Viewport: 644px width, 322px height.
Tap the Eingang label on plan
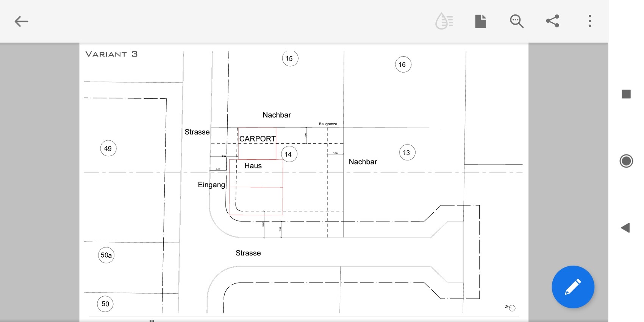211,185
